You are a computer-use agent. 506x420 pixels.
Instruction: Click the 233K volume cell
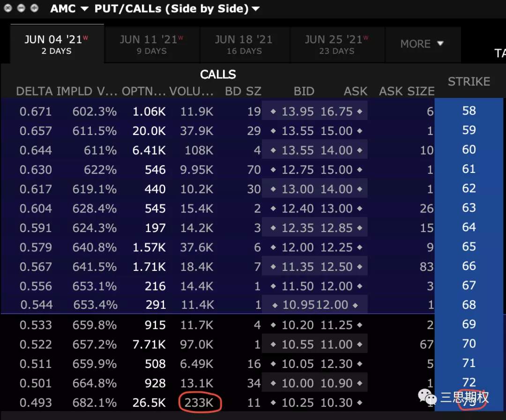pyautogui.click(x=199, y=403)
